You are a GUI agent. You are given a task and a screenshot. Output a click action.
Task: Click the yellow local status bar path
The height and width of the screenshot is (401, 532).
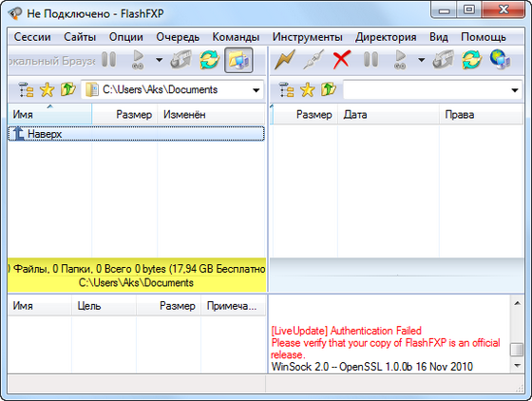[x=136, y=283]
